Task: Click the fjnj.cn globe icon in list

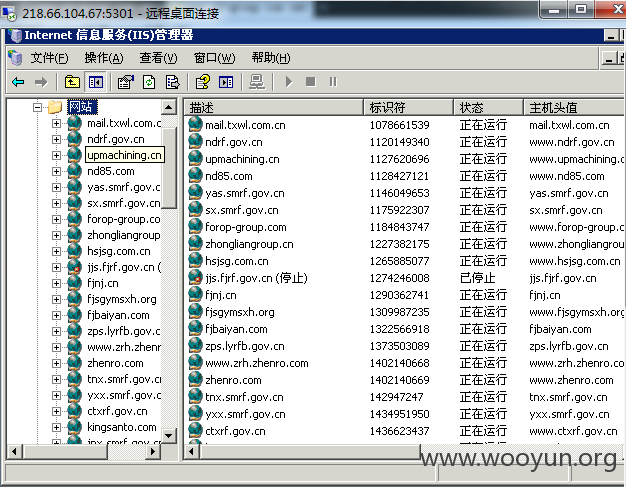Action: coord(195,295)
